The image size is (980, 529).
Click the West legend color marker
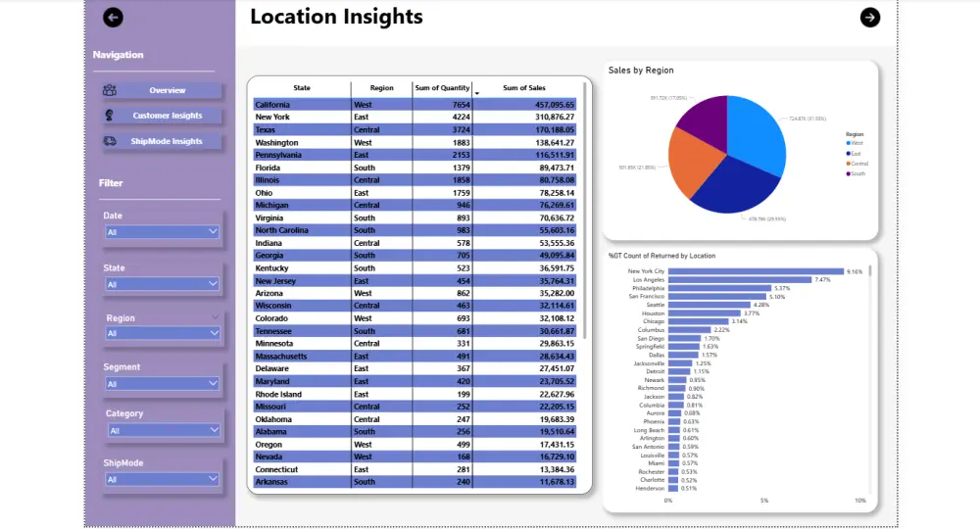[x=848, y=143]
